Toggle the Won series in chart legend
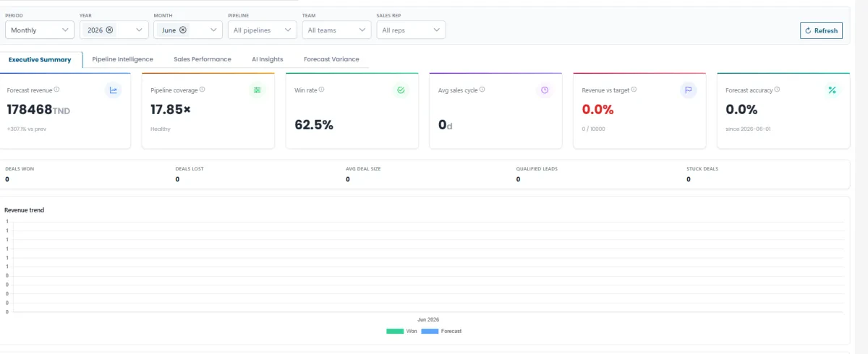This screenshot has height=354, width=868. (x=401, y=331)
